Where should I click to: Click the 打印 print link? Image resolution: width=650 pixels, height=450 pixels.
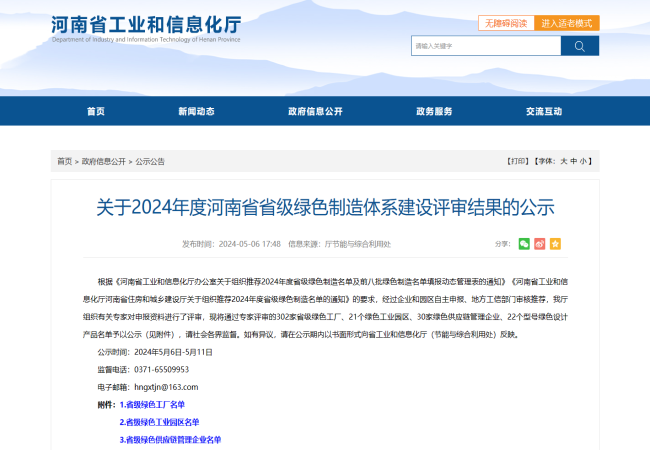click(518, 160)
